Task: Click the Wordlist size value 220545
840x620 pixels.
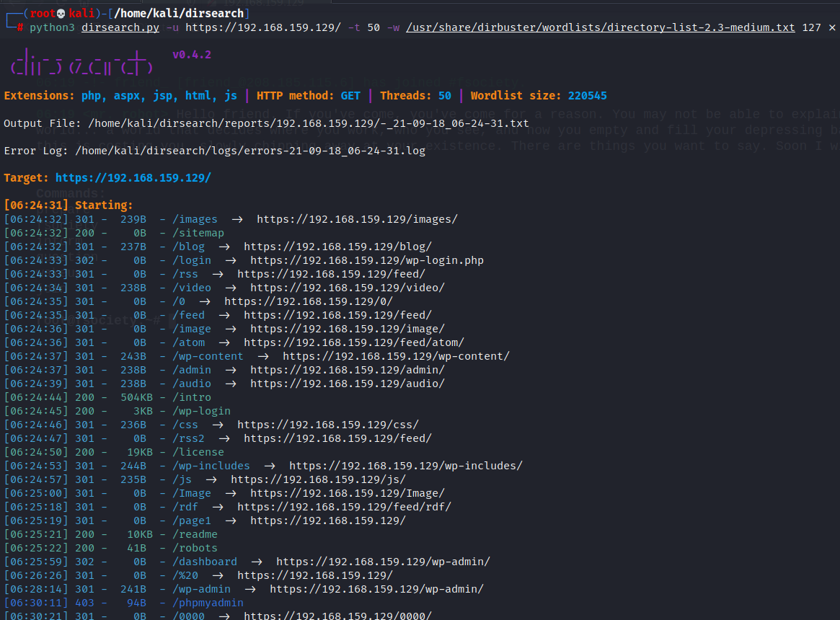Action: 588,96
